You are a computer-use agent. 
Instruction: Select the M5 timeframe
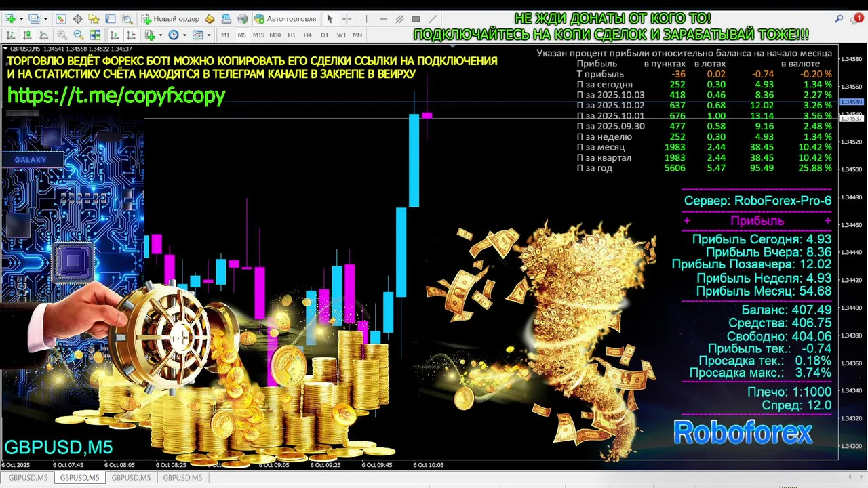(242, 35)
